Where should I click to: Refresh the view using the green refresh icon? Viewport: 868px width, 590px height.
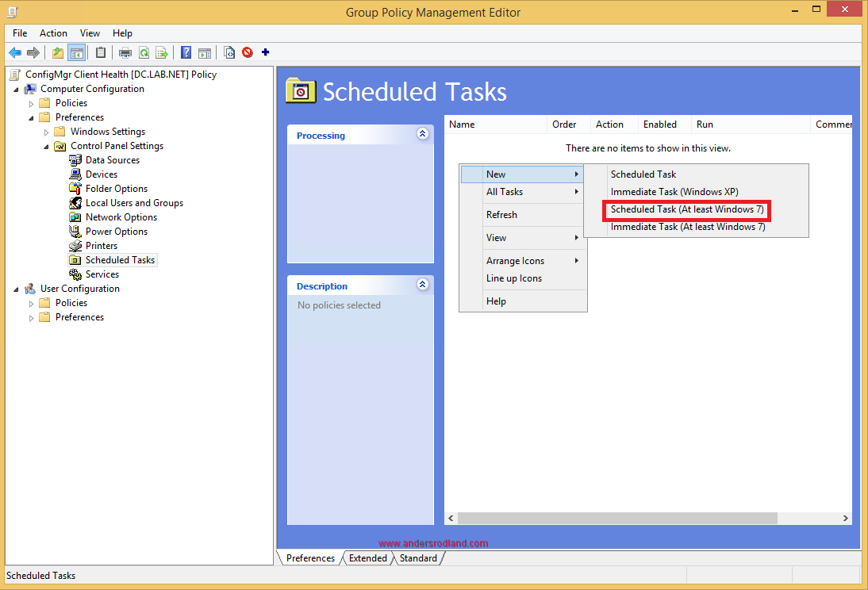144,52
